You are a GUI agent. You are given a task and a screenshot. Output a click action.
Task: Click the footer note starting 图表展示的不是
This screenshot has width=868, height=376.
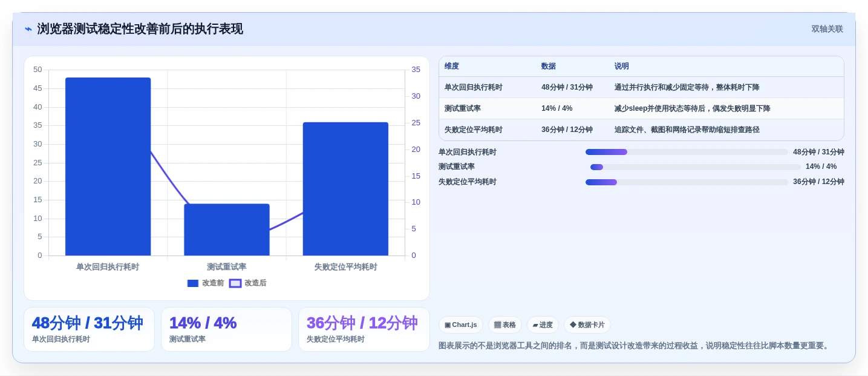(635, 346)
